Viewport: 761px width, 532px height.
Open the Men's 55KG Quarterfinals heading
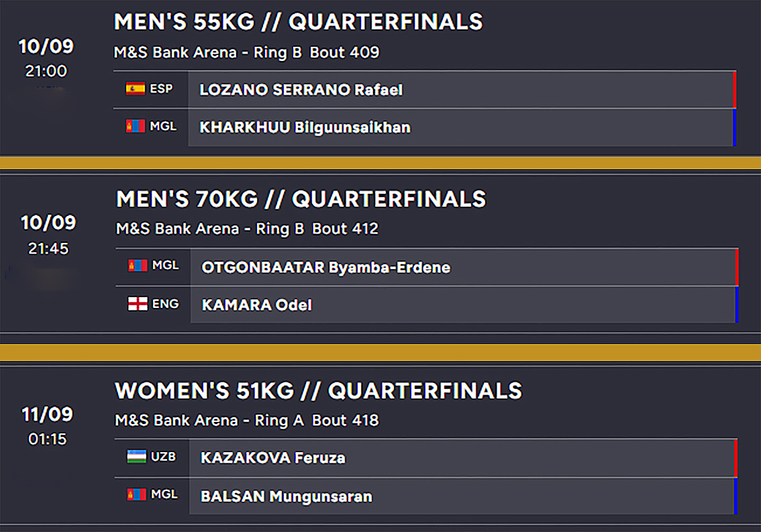pyautogui.click(x=298, y=22)
